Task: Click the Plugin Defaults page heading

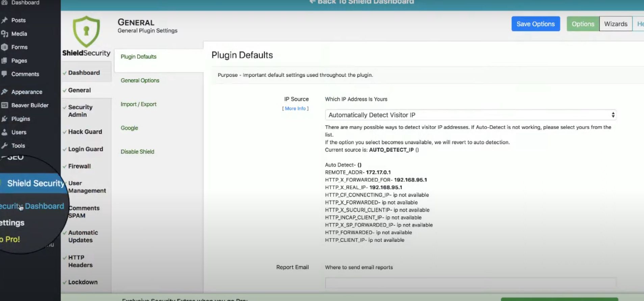Action: [x=242, y=55]
